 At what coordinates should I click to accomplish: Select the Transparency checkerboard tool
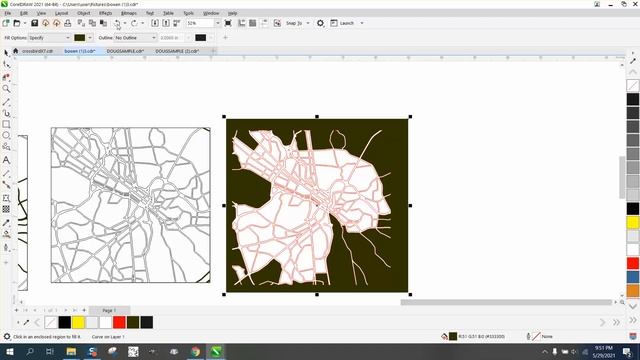pyautogui.click(x=6, y=209)
